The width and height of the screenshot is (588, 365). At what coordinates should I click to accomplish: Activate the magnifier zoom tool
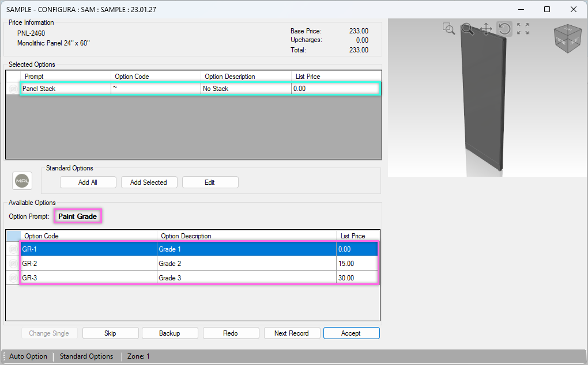point(467,29)
